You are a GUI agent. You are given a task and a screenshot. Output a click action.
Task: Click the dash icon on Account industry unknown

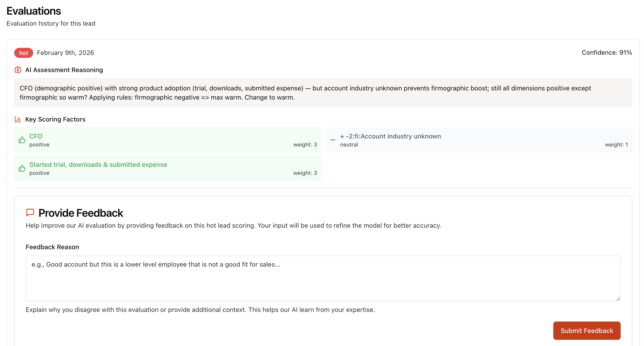333,140
